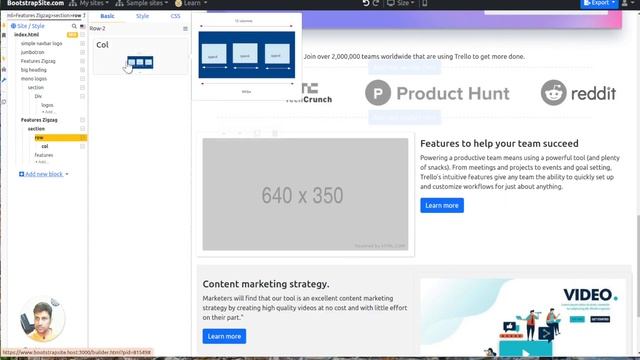Screen dimensions: 640x360
Task: Click the search icon in Site panel
Action: pyautogui.click(x=74, y=26)
